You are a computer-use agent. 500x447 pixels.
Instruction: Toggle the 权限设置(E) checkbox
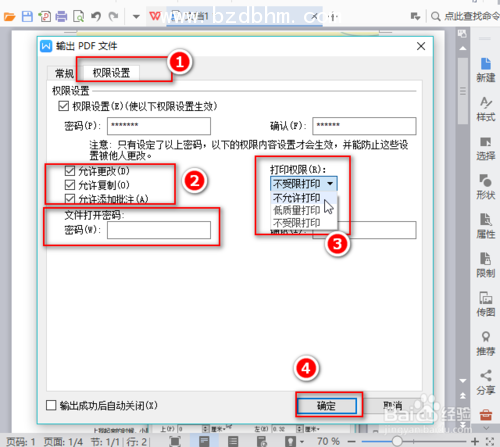pyautogui.click(x=63, y=106)
